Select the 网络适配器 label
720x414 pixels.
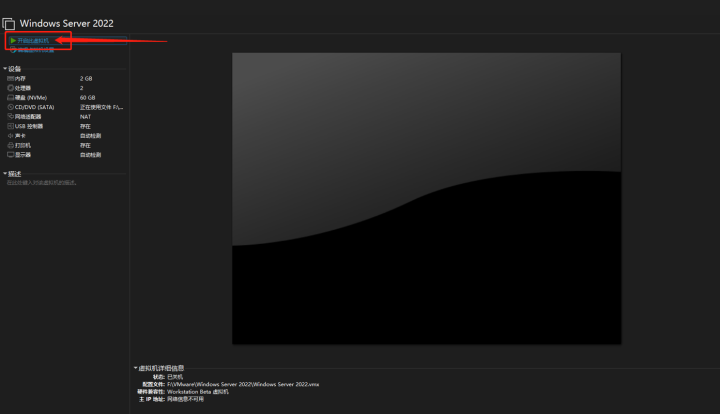[28, 117]
